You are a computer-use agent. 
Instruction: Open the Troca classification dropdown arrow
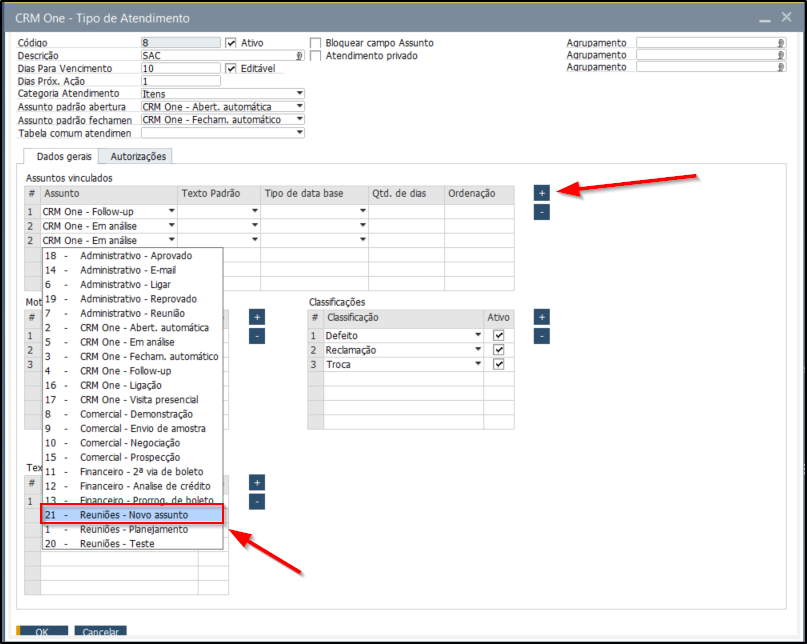[478, 364]
